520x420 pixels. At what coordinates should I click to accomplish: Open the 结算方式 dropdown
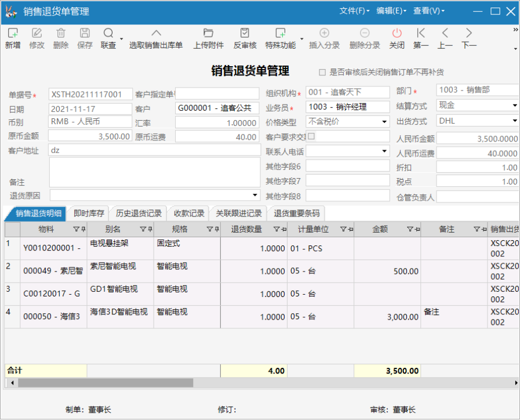pyautogui.click(x=515, y=106)
